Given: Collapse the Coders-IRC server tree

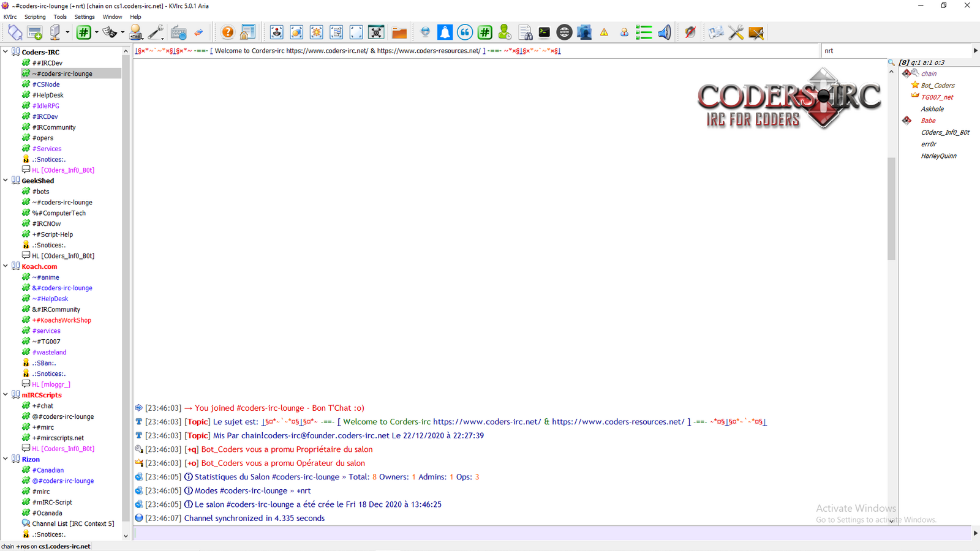Looking at the screenshot, I should pos(6,52).
